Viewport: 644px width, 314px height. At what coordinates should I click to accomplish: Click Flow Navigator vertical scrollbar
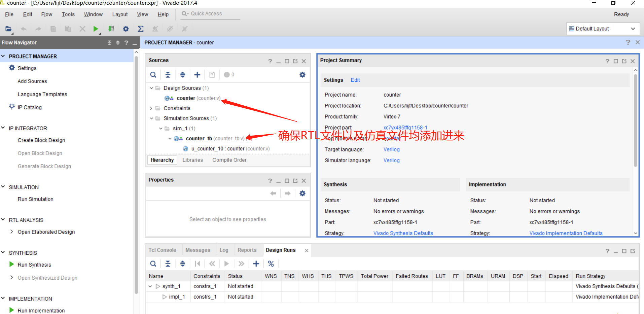pos(136,175)
